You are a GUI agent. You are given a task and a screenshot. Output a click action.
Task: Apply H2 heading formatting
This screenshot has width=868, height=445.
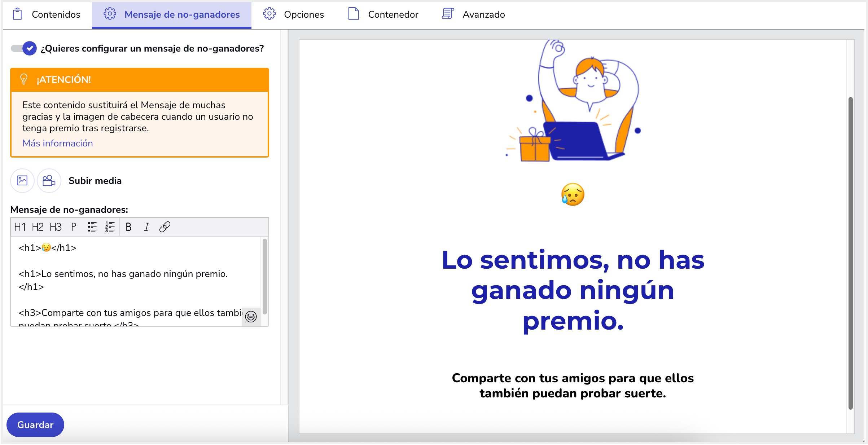(38, 227)
